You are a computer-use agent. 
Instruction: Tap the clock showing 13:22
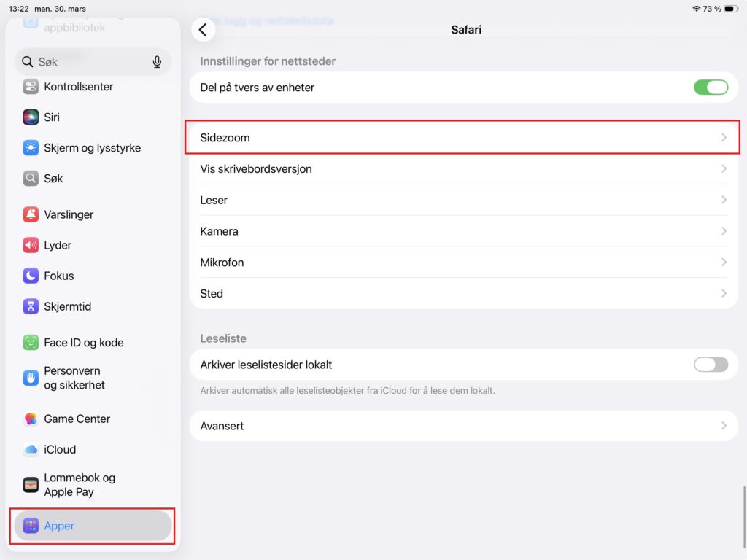click(18, 9)
